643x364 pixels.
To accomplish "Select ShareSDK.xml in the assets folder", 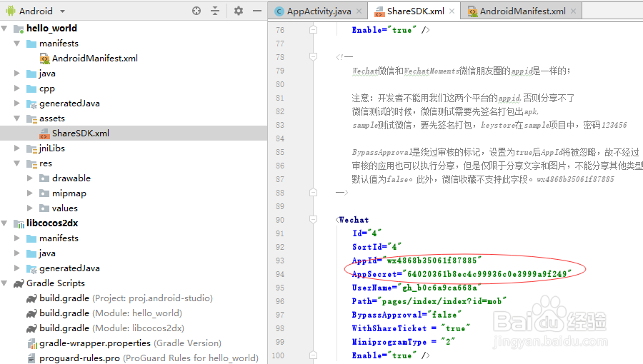I will point(80,133).
